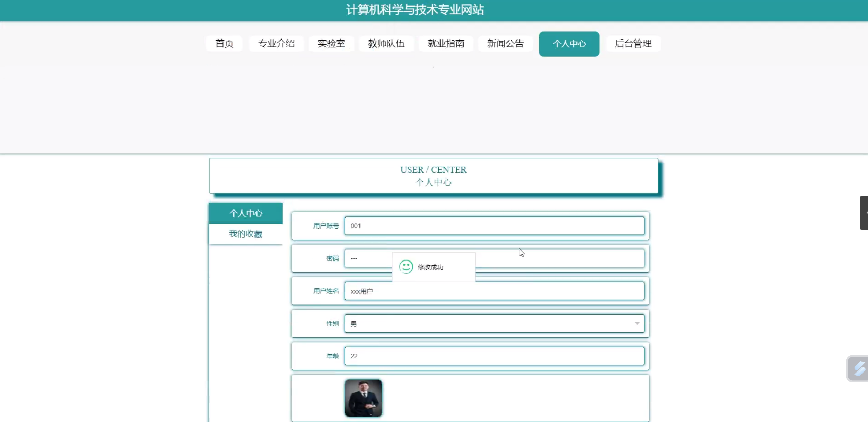Image resolution: width=868 pixels, height=422 pixels.
Task: Expand the 性别 dropdown arrow
Action: point(637,323)
